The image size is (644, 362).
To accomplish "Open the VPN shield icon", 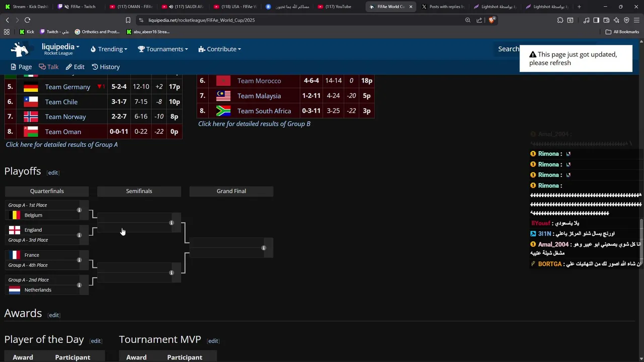I will click(626, 20).
